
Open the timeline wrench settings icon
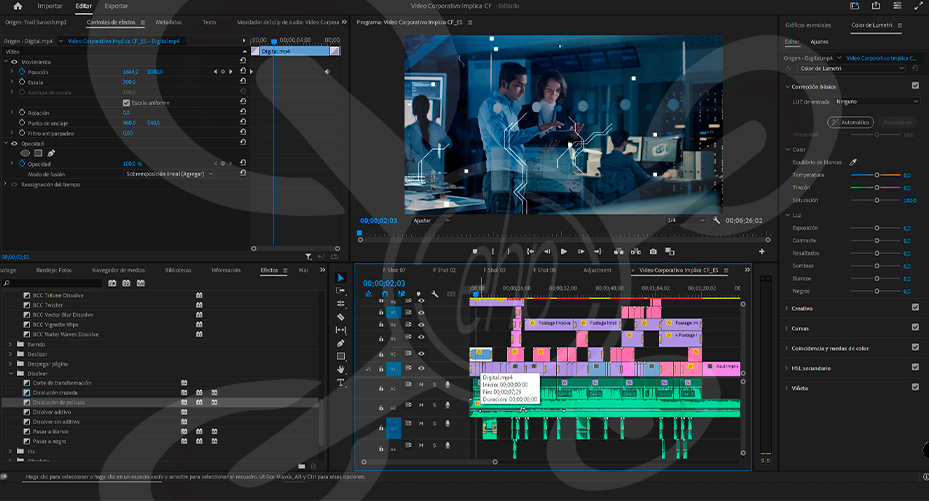tap(435, 294)
